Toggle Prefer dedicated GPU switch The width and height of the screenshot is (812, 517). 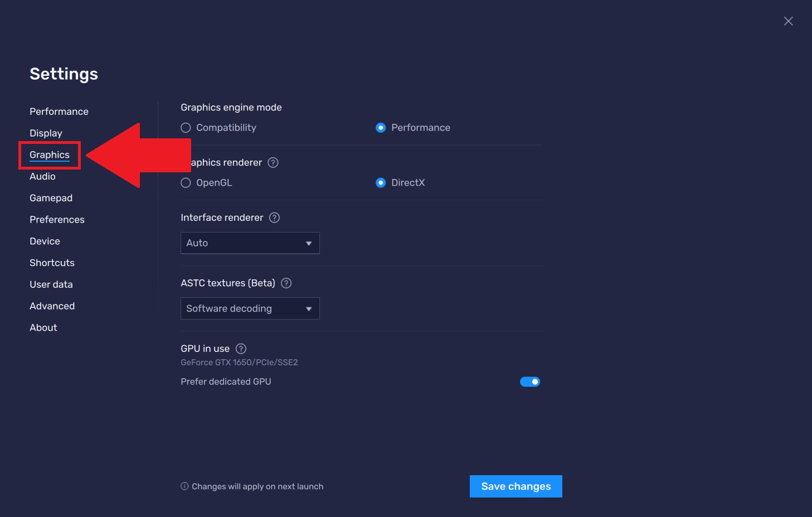point(530,382)
